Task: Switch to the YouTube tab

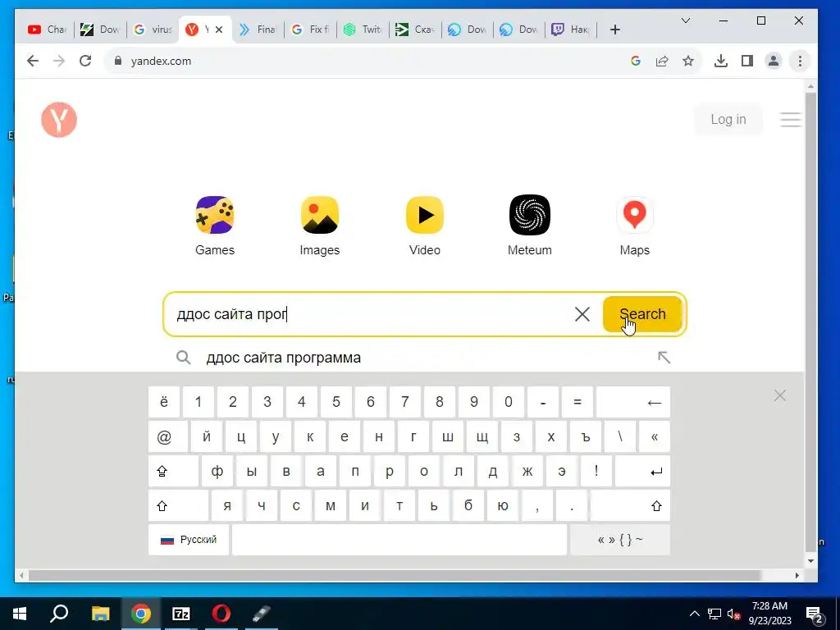Action: click(x=47, y=30)
